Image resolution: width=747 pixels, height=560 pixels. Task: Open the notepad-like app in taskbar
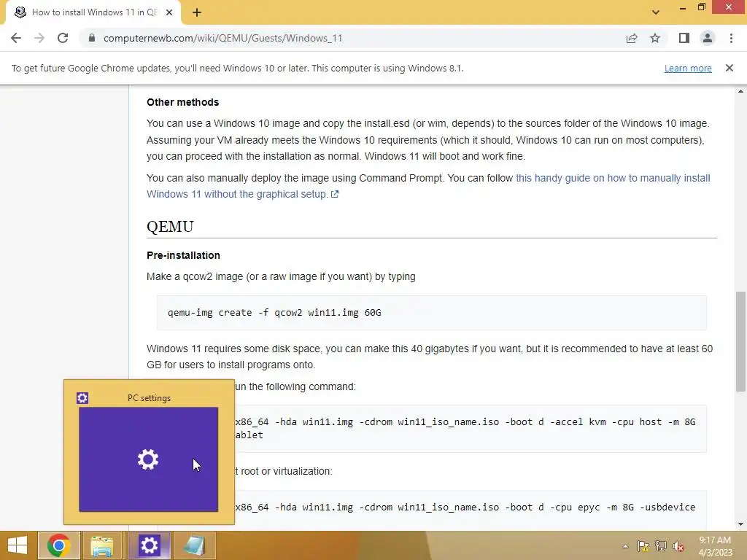coord(194,545)
